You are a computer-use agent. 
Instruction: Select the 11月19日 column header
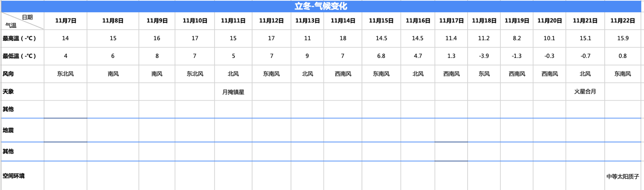[x=517, y=21]
